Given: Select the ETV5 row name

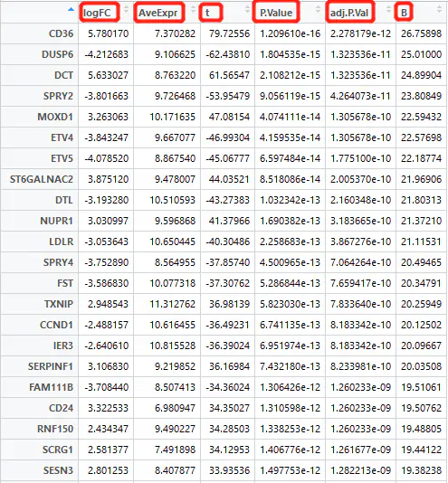Looking at the screenshot, I should 62,158.
